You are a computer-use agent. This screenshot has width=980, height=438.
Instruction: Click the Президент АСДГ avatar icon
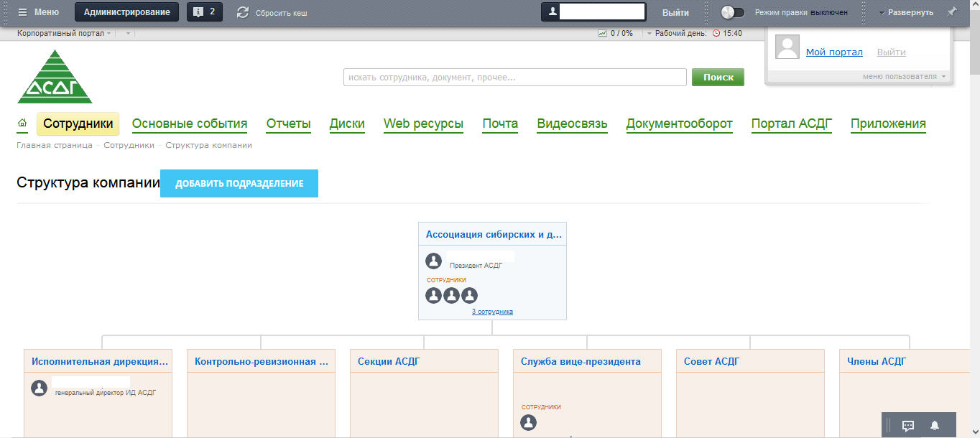pos(433,261)
